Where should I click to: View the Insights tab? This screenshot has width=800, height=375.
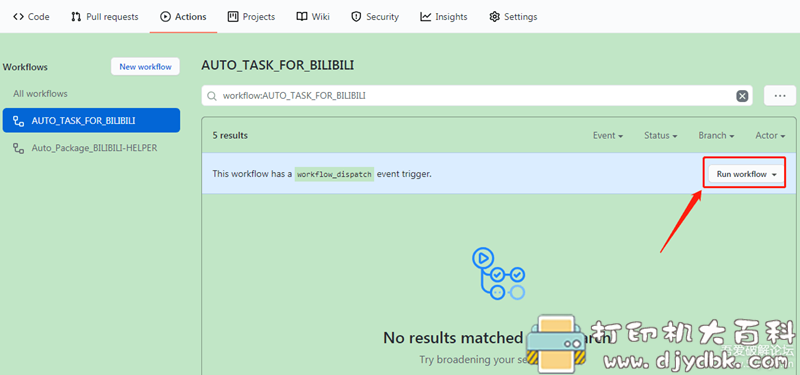point(444,17)
